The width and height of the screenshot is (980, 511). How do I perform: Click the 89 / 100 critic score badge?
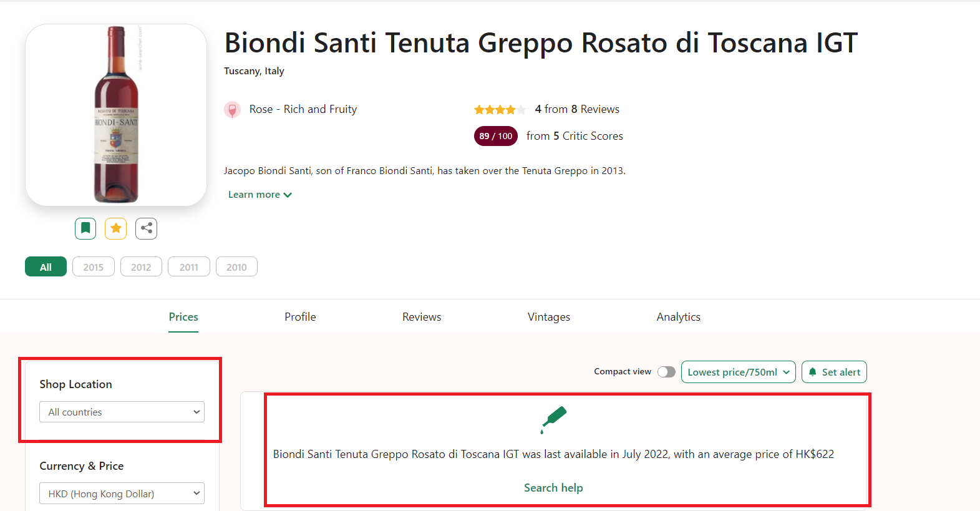(x=495, y=136)
